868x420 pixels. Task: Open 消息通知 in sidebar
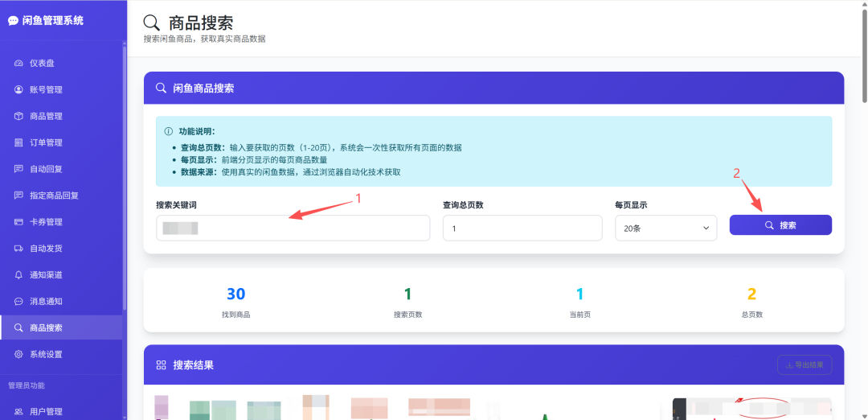61,302
